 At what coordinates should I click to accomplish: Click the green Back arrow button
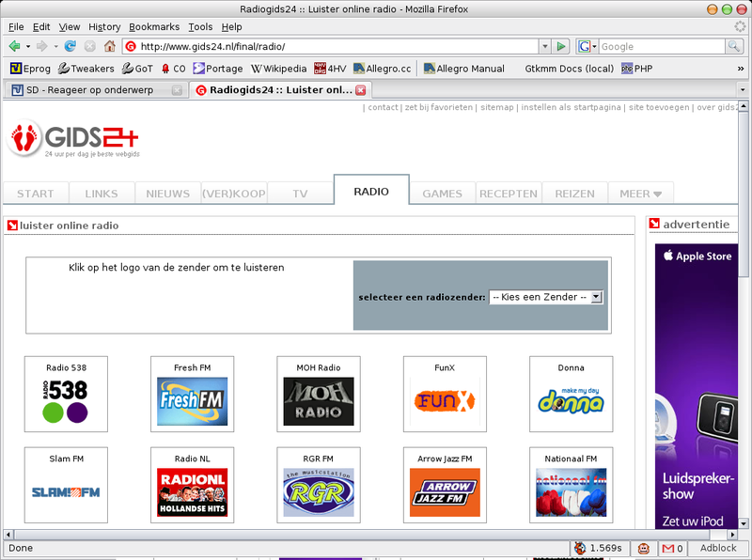click(14, 46)
